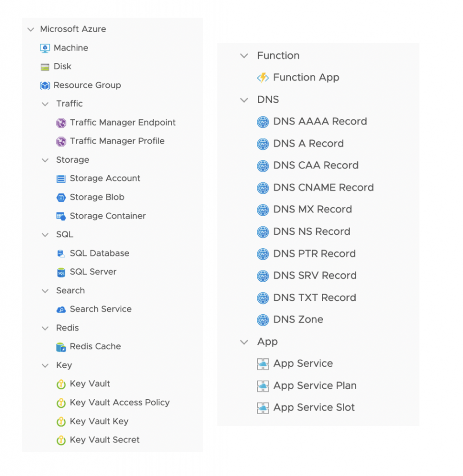Select the App Service Plan icon
This screenshot has width=463, height=476.
(263, 385)
